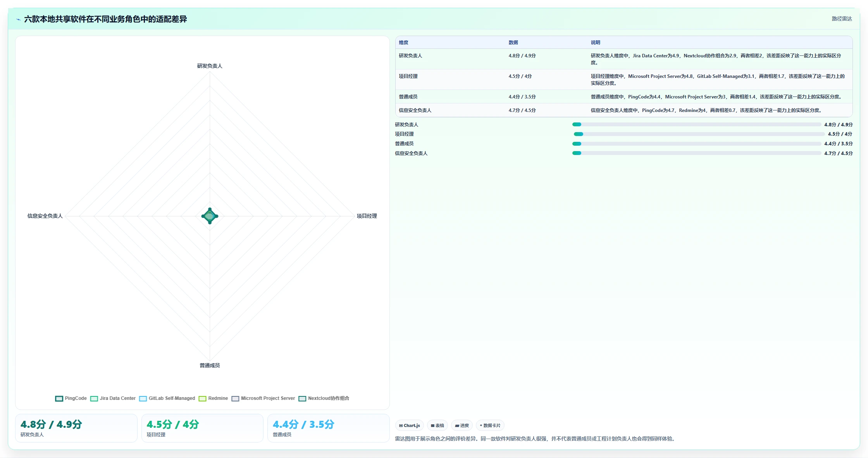
Task: Click the 研发负责人 radar axis label
Action: coord(210,66)
